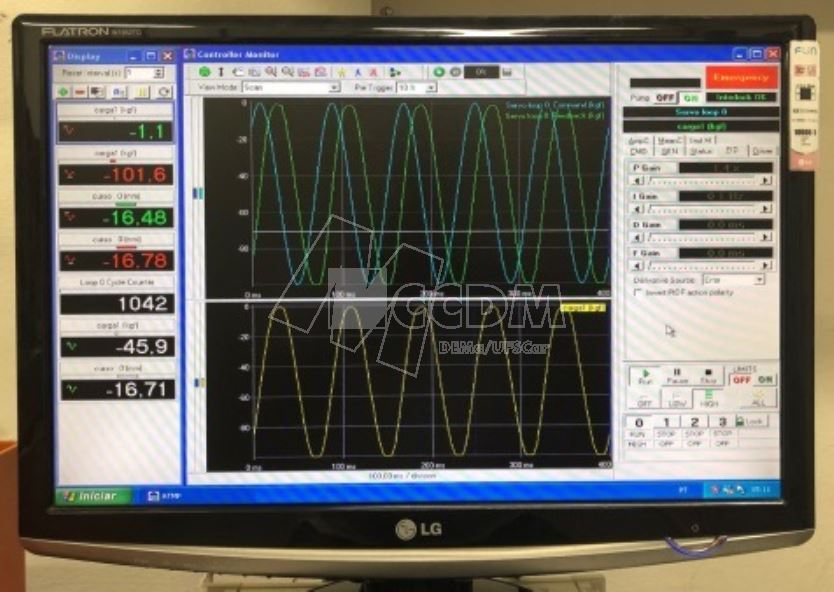Click the taskbar window button beside Iniciar

165,496
